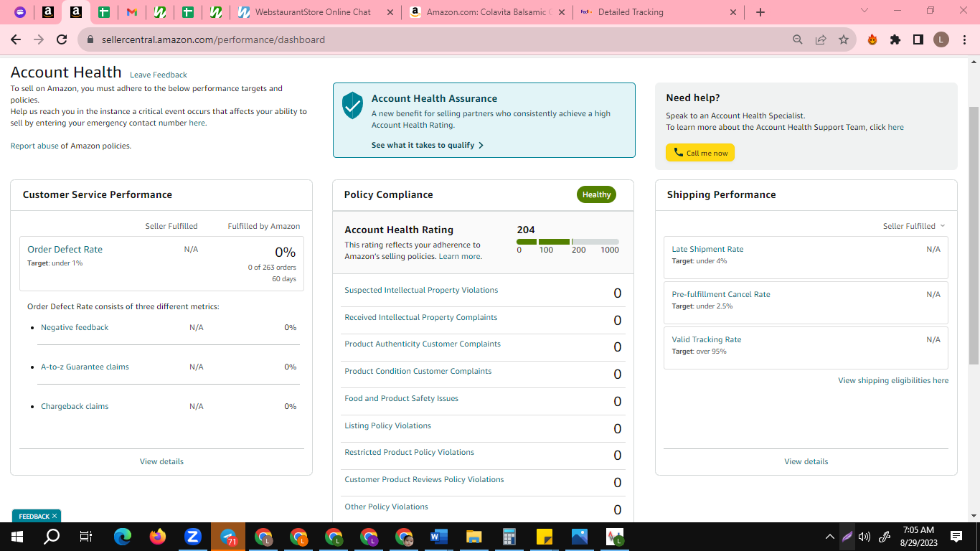Open Windows taskbar search
Image resolution: width=980 pixels, height=551 pixels.
pyautogui.click(x=52, y=537)
